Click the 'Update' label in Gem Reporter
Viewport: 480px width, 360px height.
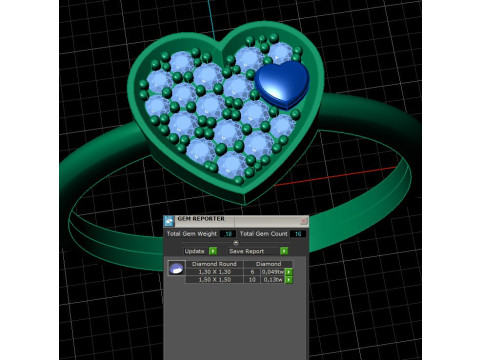click(x=195, y=251)
